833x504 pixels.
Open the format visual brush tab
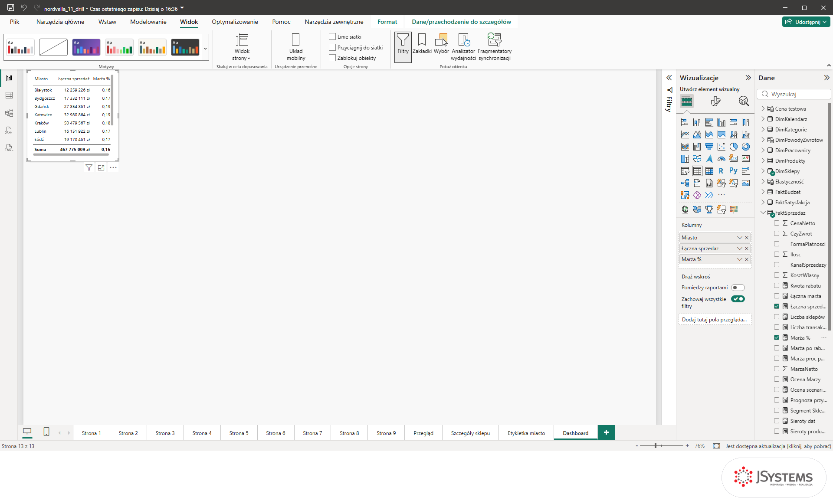tap(715, 101)
